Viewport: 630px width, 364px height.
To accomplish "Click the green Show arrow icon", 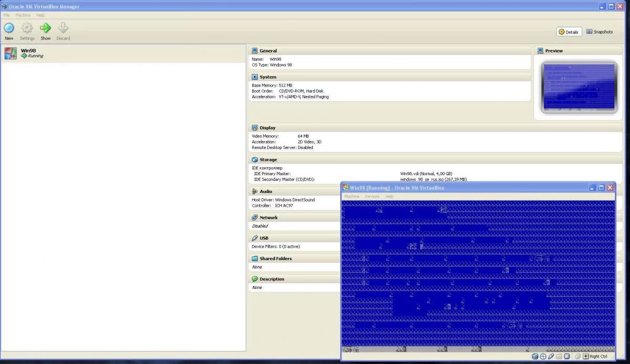I will [x=46, y=28].
